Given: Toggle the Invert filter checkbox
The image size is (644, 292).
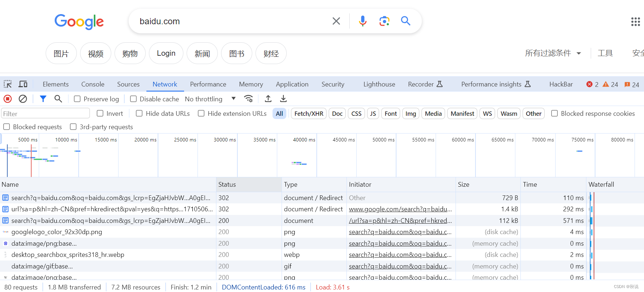Looking at the screenshot, I should coord(100,113).
